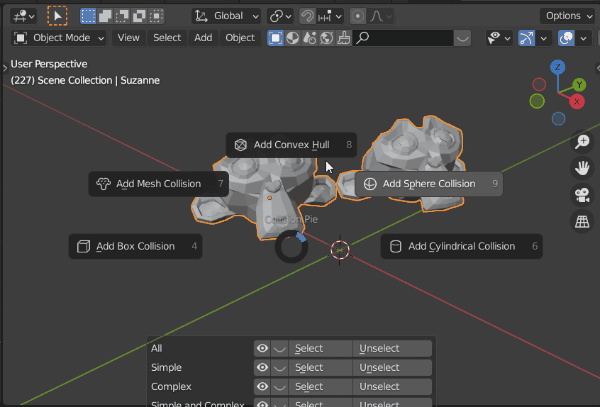The width and height of the screenshot is (600, 407).
Task: Open the Select menu
Action: coord(167,38)
